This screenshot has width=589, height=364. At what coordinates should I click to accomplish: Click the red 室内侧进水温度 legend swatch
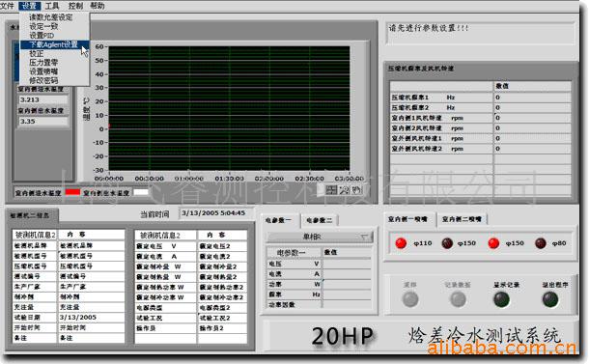[72, 192]
